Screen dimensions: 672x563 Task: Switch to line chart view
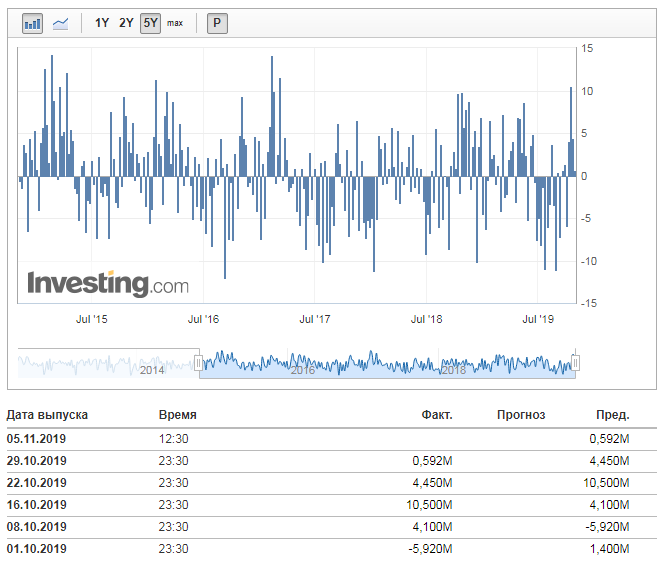tap(60, 23)
